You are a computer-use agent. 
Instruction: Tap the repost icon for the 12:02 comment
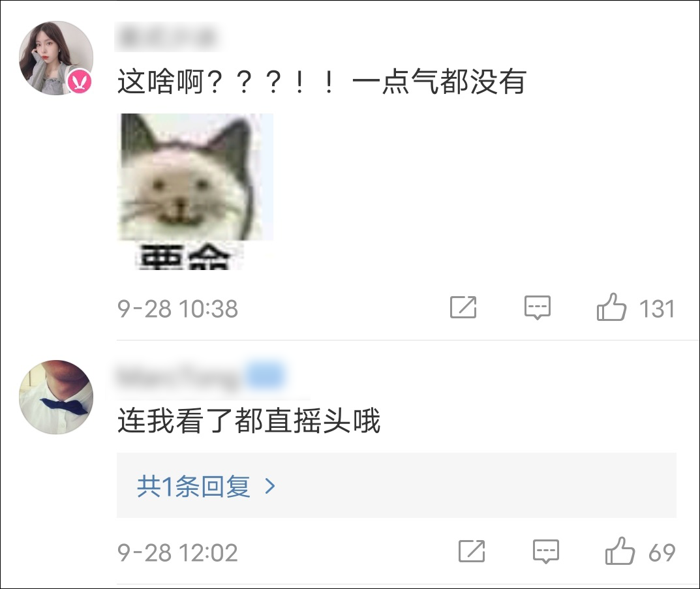tap(472, 551)
